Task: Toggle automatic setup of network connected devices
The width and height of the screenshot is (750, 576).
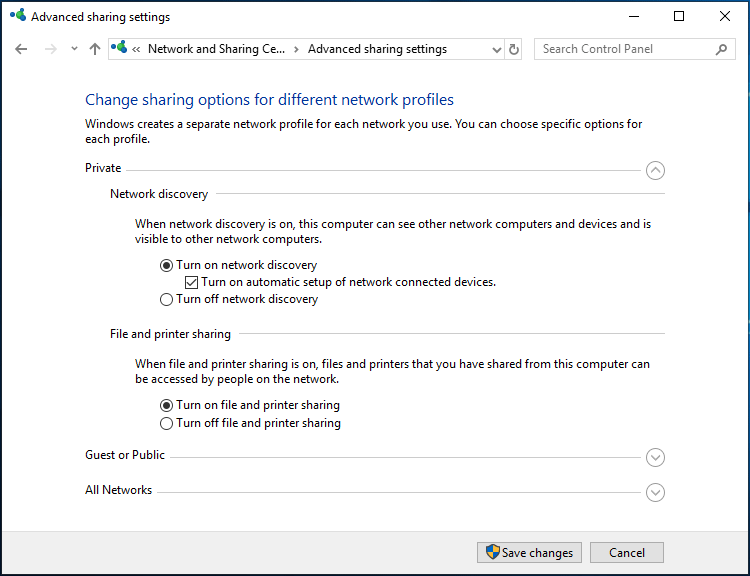Action: pyautogui.click(x=341, y=282)
